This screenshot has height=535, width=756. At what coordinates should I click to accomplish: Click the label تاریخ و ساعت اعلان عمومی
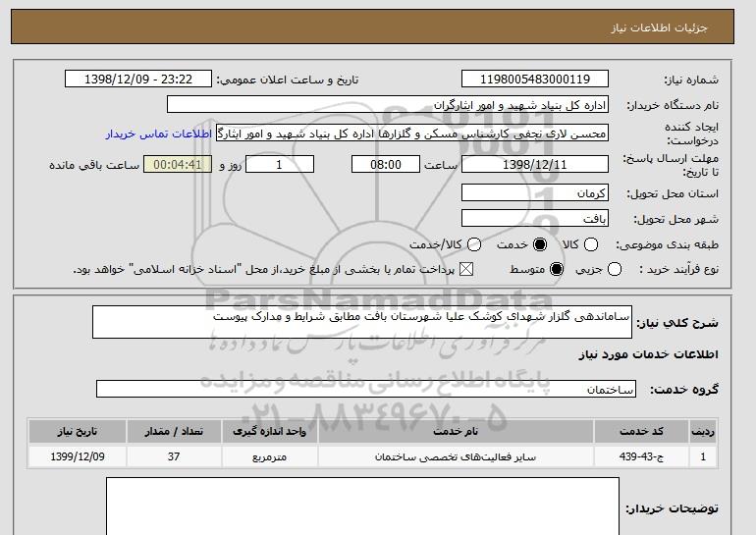pyautogui.click(x=288, y=80)
